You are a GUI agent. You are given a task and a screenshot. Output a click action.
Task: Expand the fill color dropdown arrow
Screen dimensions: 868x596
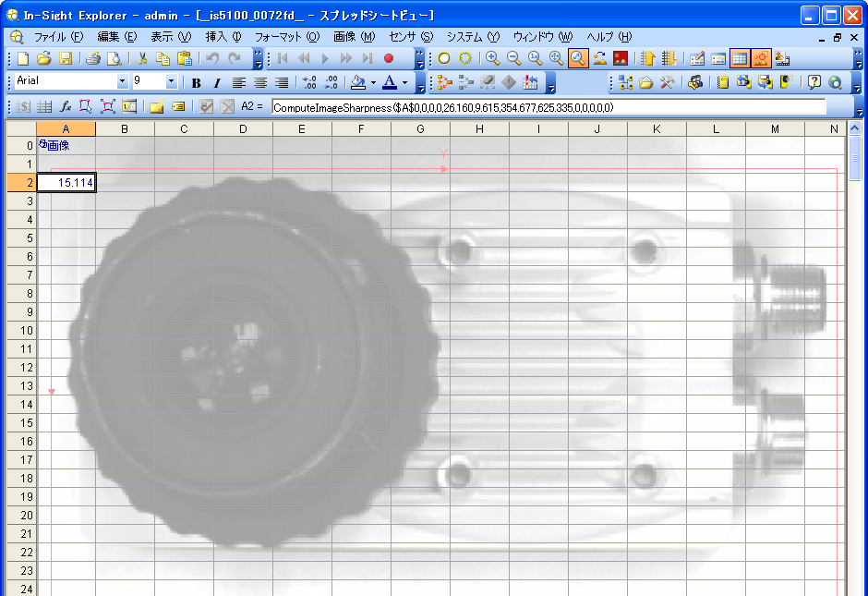click(373, 82)
